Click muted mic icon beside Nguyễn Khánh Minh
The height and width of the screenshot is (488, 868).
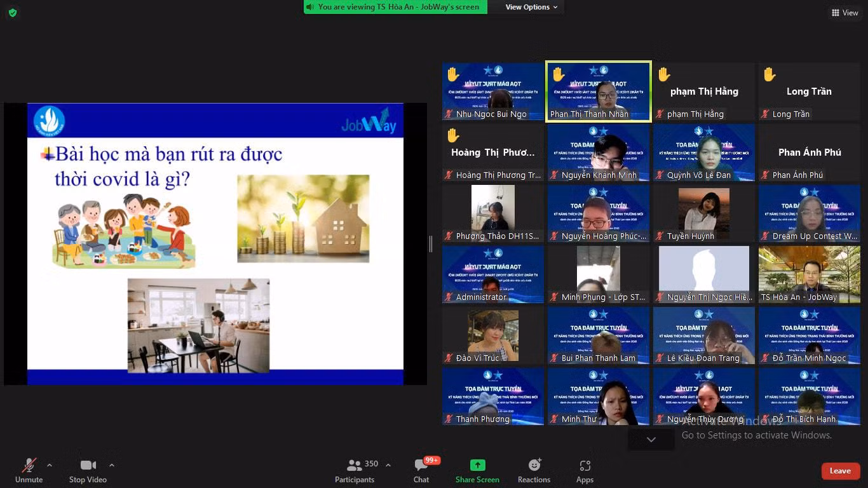555,175
